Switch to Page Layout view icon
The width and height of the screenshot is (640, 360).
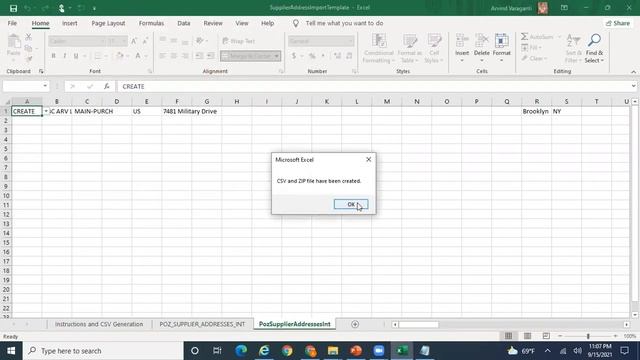(527, 336)
